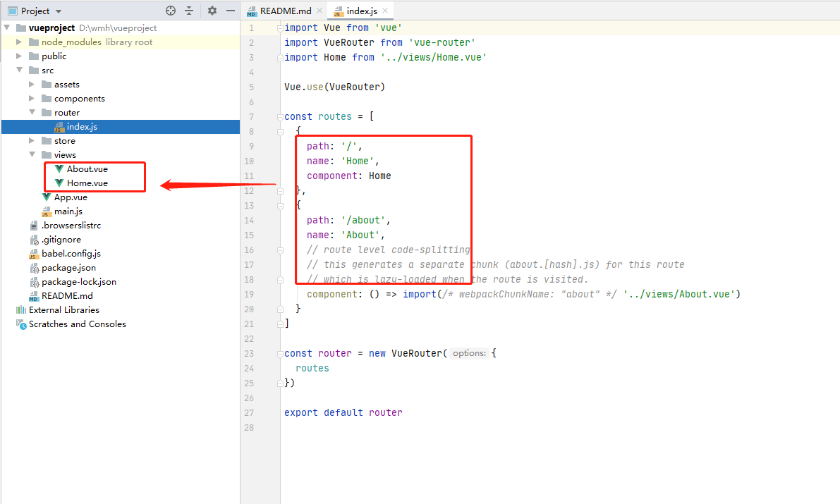The image size is (840, 504).
Task: Select package-lock.json in the tree
Action: tap(79, 282)
